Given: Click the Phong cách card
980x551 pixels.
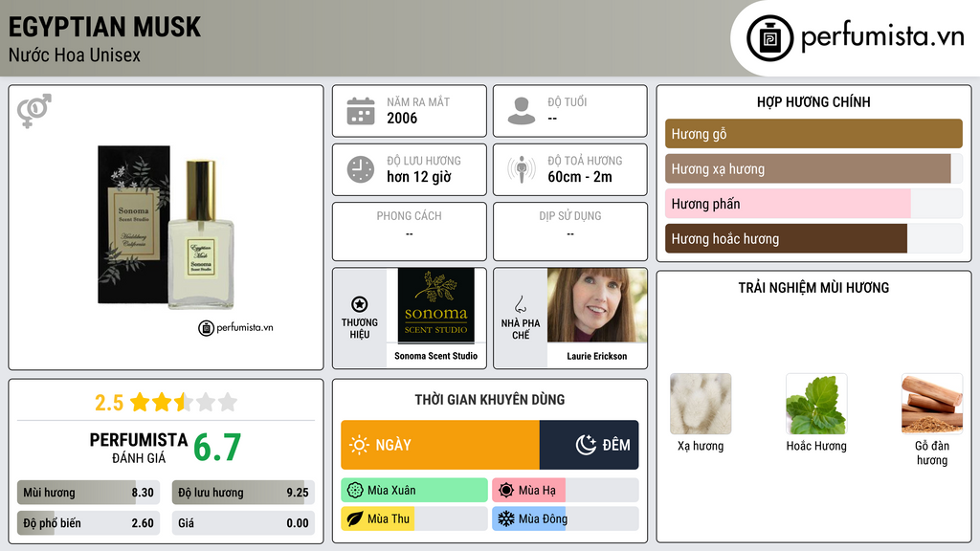Looking at the screenshot, I should 410,231.
